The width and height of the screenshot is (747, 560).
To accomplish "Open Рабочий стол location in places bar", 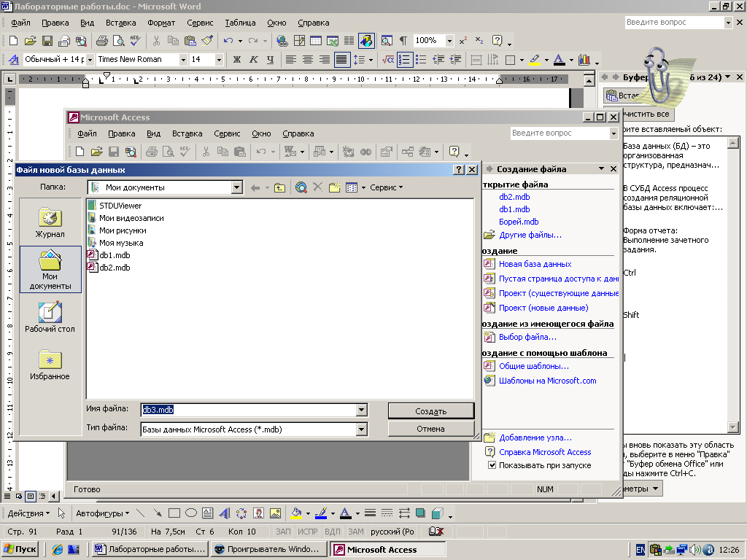I will 50,316.
